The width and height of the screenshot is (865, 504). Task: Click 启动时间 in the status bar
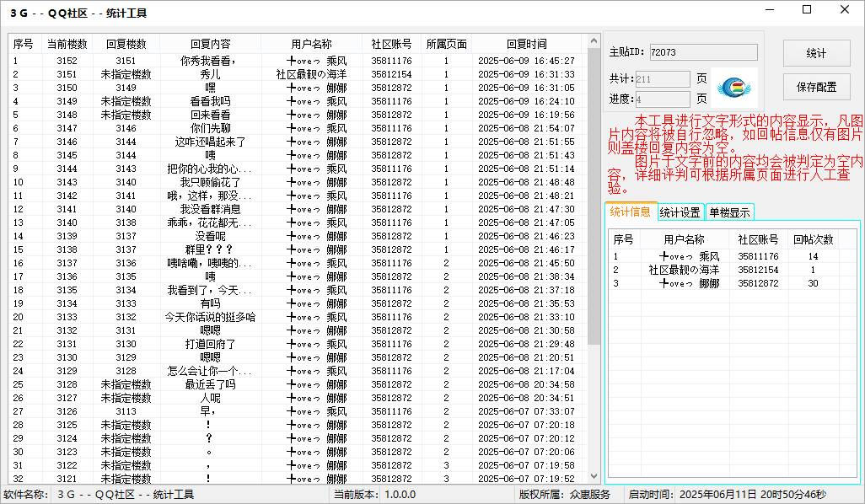(727, 495)
